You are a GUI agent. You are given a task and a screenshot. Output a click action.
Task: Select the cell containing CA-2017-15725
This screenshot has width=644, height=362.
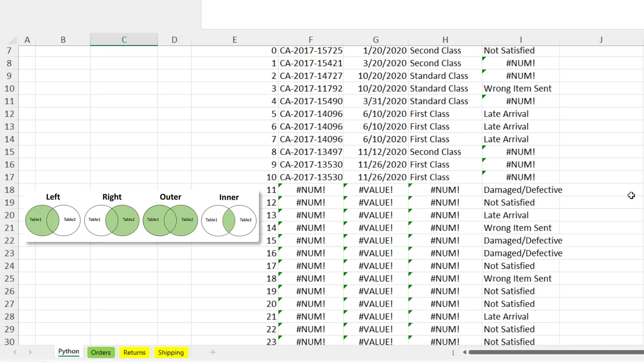311,50
